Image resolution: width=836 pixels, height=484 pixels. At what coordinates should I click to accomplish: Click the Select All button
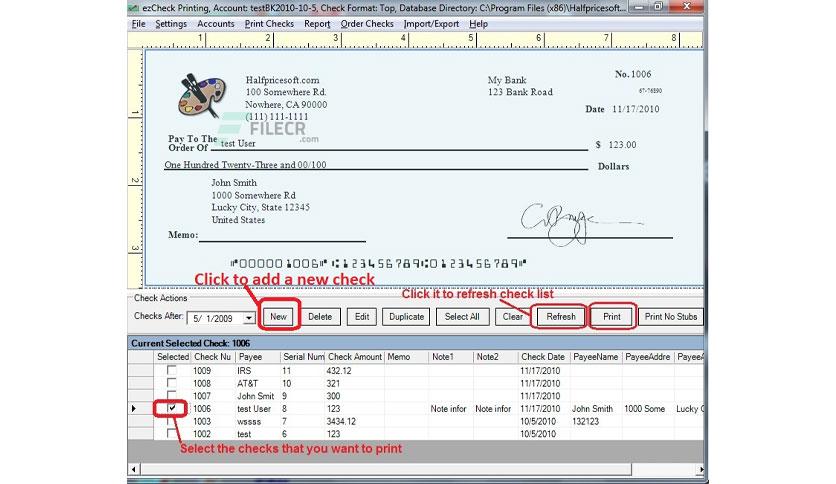coord(462,317)
